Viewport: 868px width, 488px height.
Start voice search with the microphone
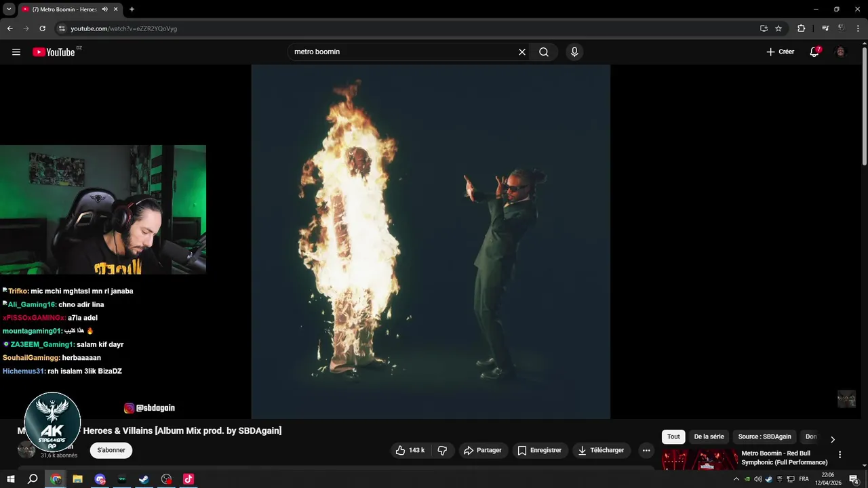click(574, 52)
